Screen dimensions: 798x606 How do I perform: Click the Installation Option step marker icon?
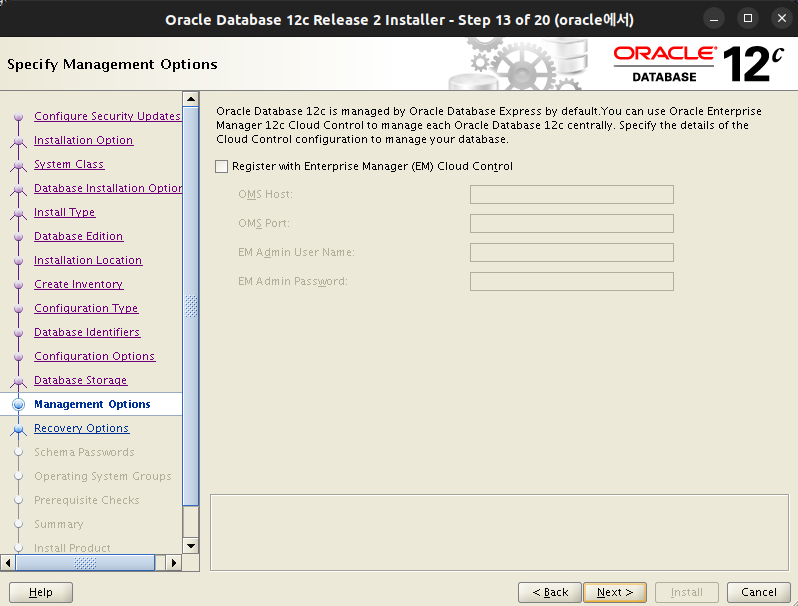coord(18,141)
